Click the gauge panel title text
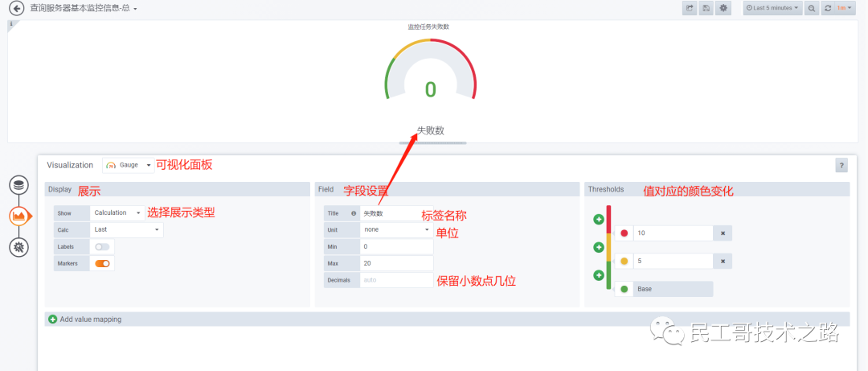Image resolution: width=868 pixels, height=371 pixels. click(x=428, y=26)
